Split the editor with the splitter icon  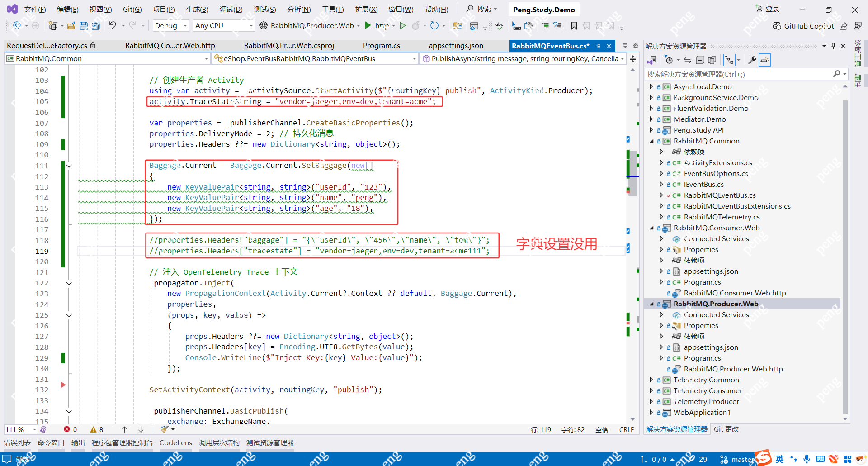(633, 58)
